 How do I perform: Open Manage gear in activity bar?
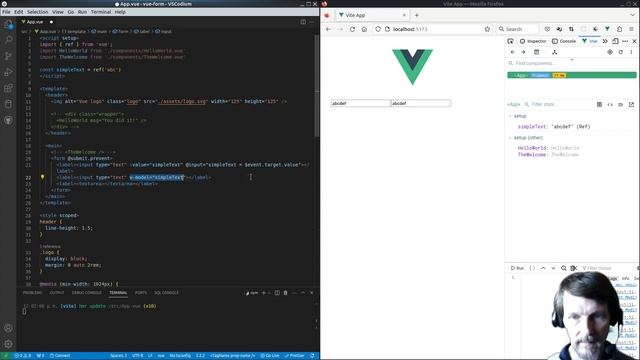[x=8, y=344]
